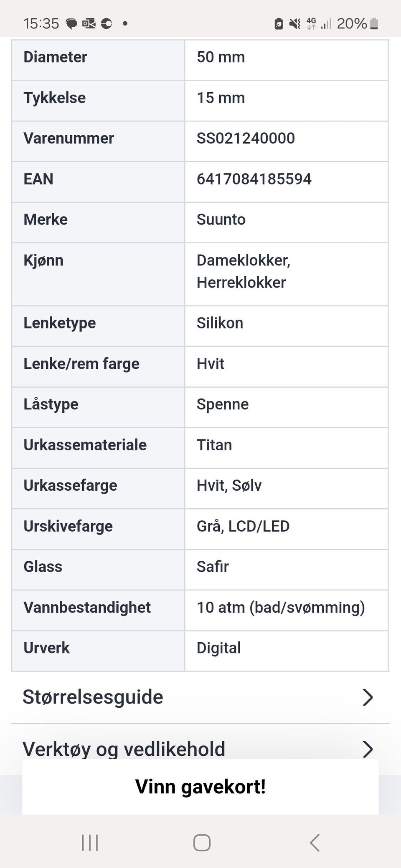Tap the Diameter 50 mm value

click(x=221, y=57)
